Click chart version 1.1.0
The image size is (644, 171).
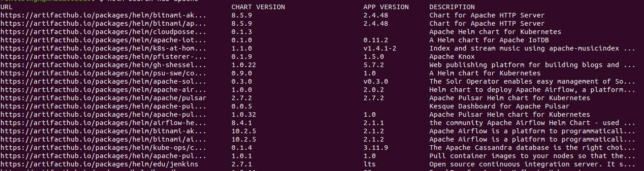[242, 48]
